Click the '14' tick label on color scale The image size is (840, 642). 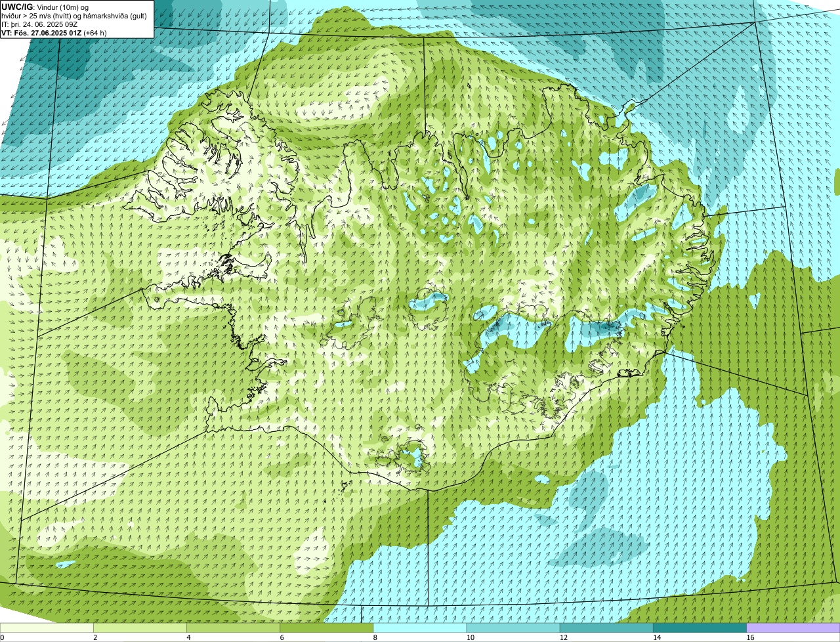[657, 637]
